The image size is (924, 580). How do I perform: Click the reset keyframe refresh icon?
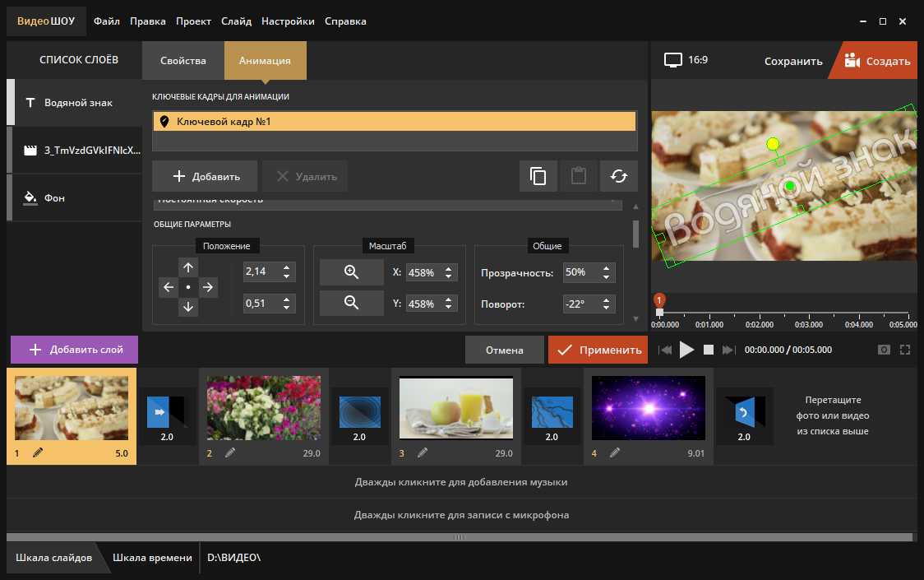coord(618,176)
